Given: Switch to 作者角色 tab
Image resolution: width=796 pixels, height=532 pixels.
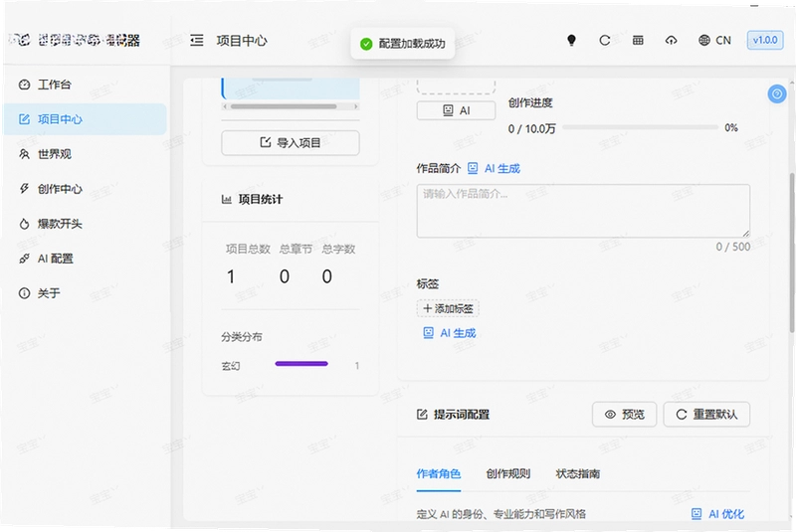Looking at the screenshot, I should (439, 473).
